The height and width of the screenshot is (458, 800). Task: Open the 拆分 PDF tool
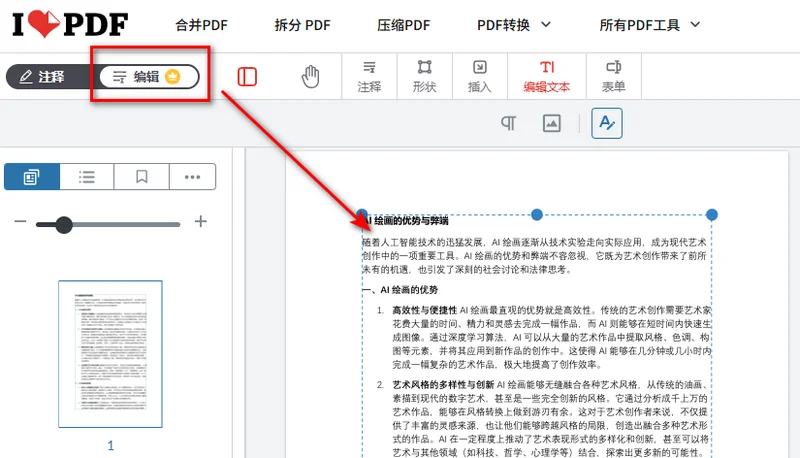click(x=303, y=25)
